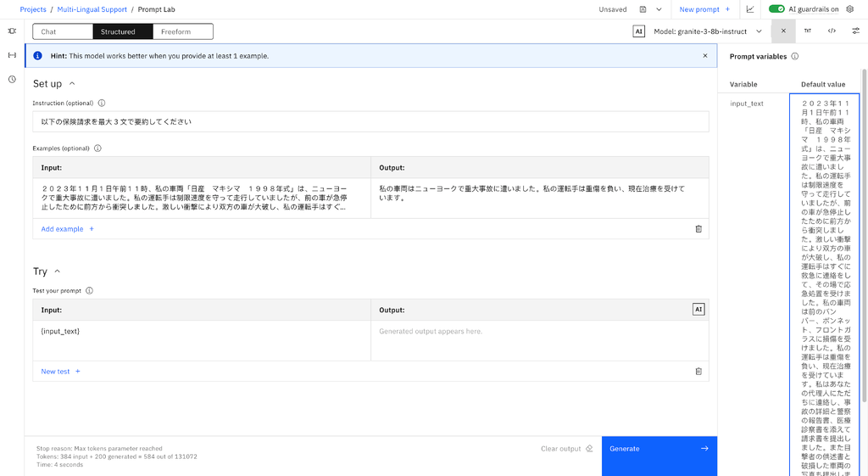Click the Test your prompt info icon

click(89, 291)
